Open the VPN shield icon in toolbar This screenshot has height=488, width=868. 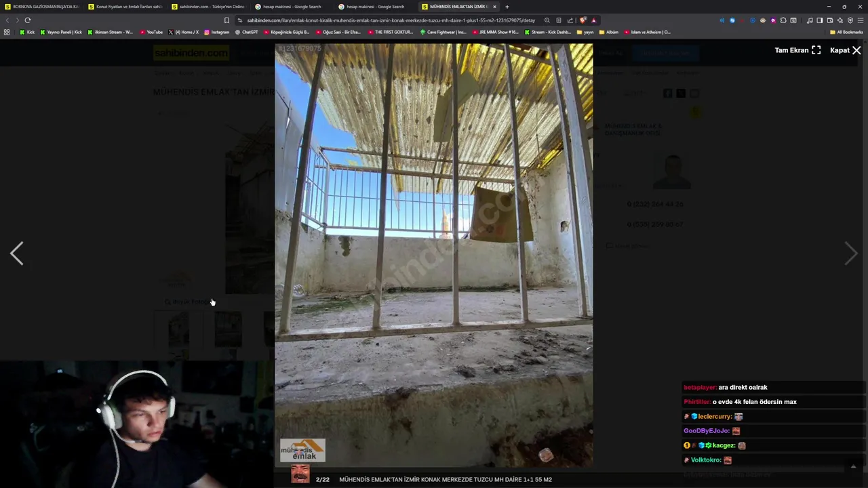[850, 20]
